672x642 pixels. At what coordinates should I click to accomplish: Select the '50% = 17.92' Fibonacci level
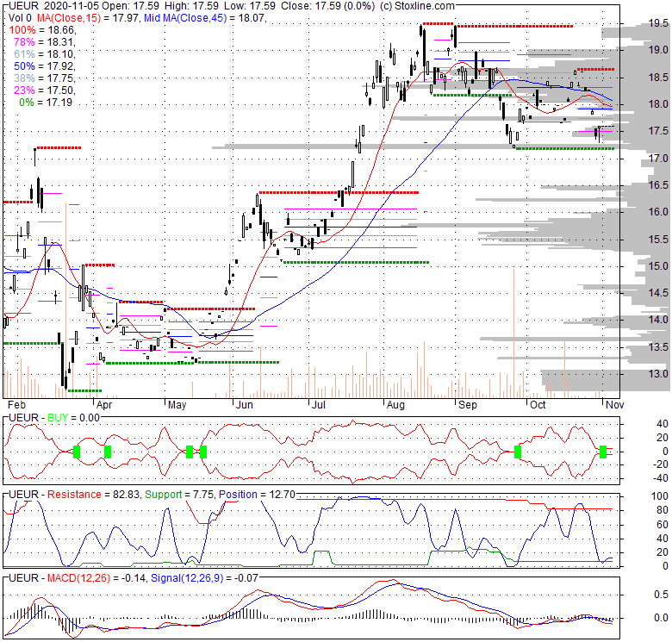click(45, 66)
